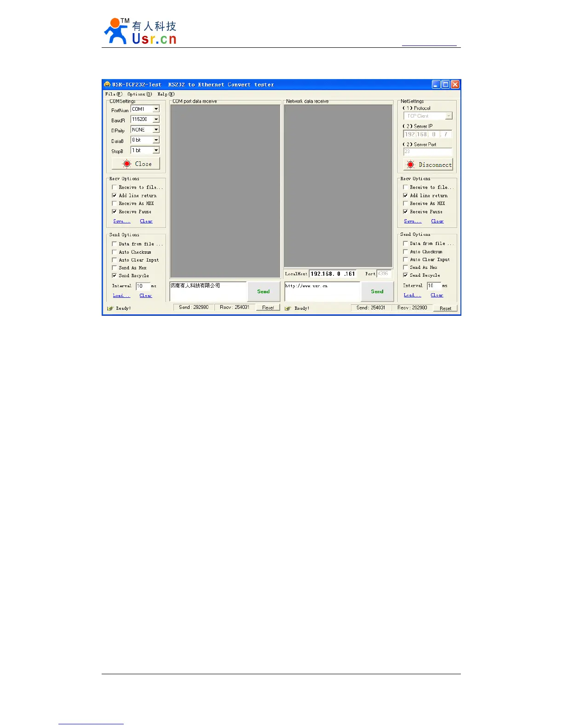This screenshot has height=728, width=563.
Task: Enable Receive As HEX under COMSettings
Action: (x=114, y=203)
